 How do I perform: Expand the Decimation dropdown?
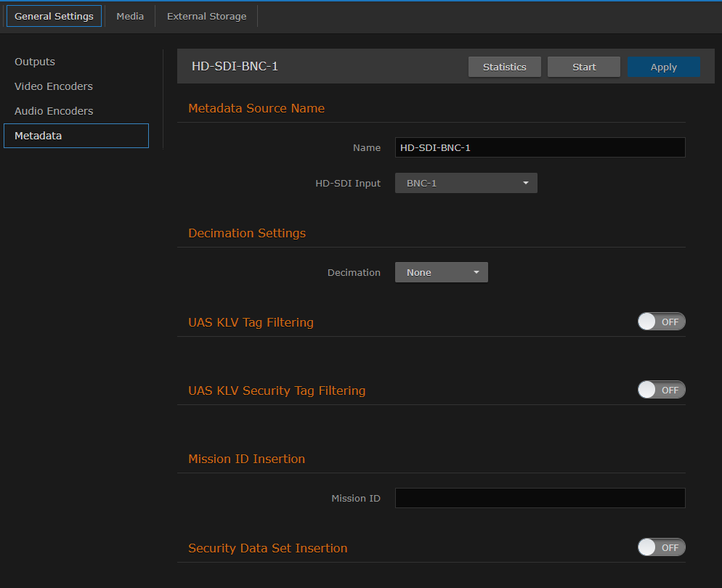coord(441,272)
